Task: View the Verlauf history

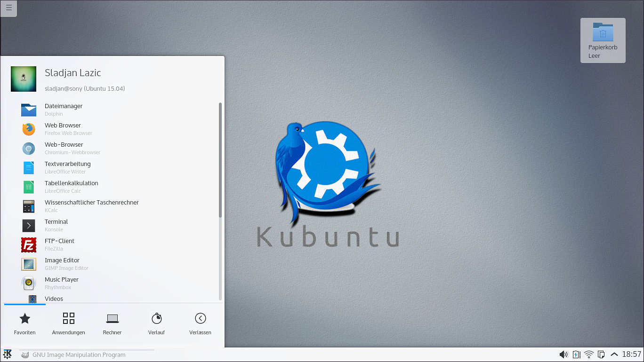Action: pyautogui.click(x=156, y=323)
